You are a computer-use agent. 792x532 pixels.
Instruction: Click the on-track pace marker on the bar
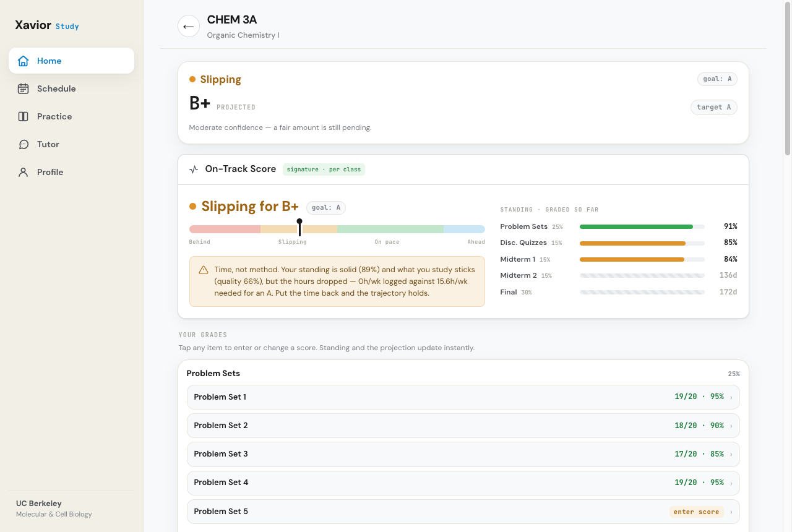click(x=299, y=226)
